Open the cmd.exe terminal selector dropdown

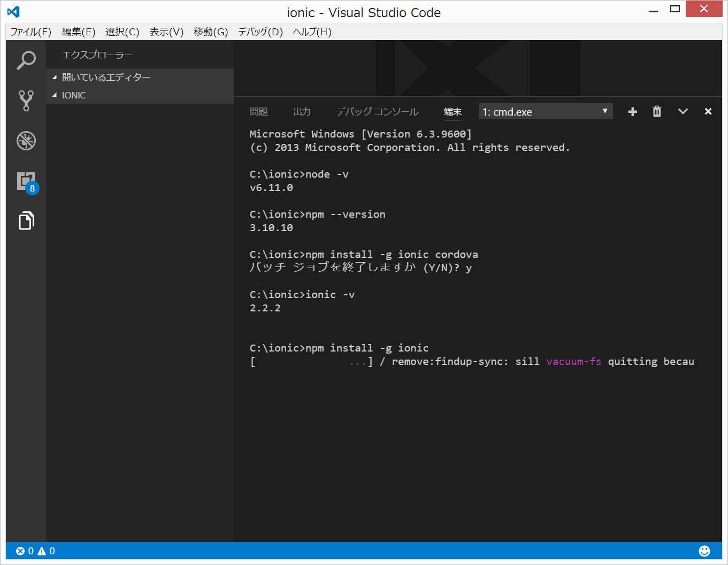(x=545, y=111)
